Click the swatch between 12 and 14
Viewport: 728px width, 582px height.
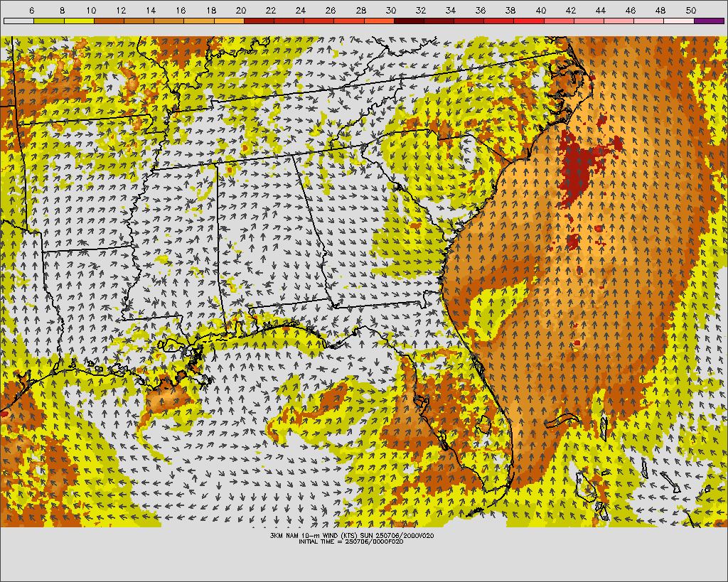[x=139, y=21]
